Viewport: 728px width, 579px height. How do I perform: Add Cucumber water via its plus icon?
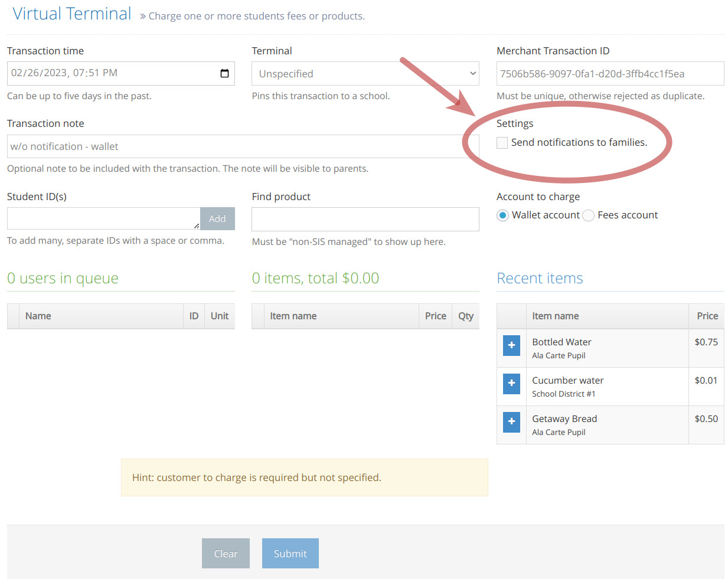pyautogui.click(x=511, y=384)
